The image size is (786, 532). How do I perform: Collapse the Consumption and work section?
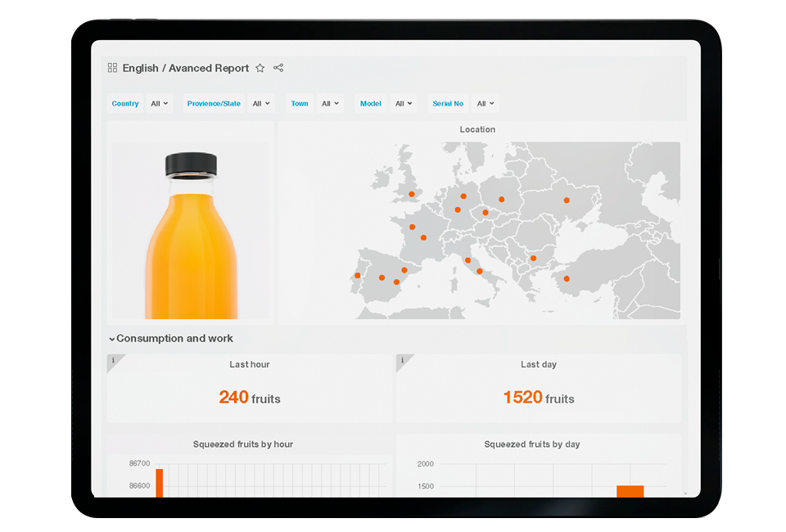tap(112, 339)
